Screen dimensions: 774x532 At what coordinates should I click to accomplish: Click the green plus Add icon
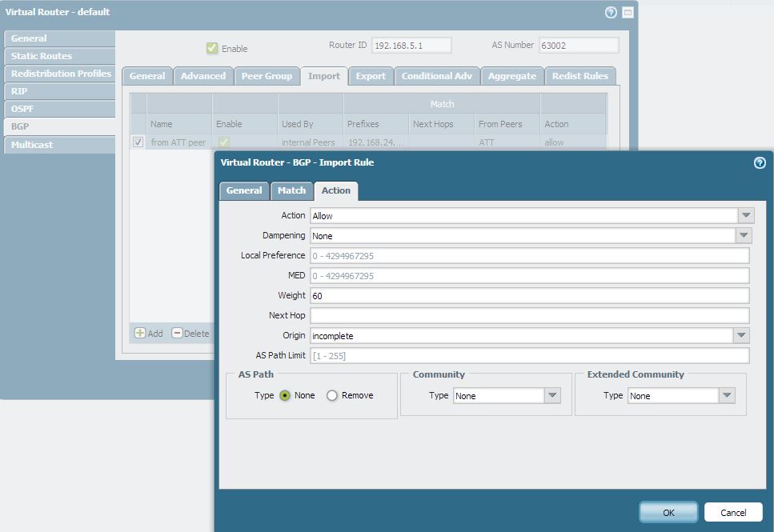point(140,333)
